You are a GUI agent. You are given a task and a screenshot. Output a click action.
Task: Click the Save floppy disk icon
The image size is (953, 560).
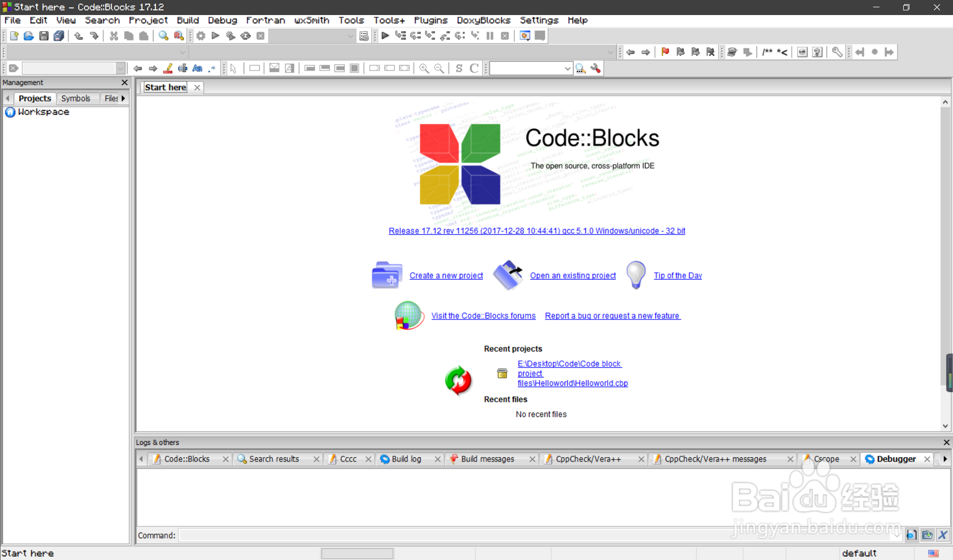coord(44,36)
